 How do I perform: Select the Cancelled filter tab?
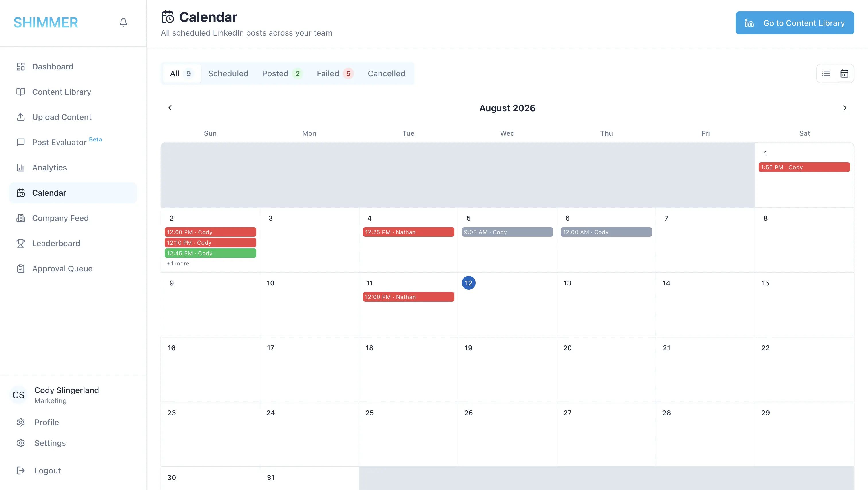pyautogui.click(x=386, y=73)
